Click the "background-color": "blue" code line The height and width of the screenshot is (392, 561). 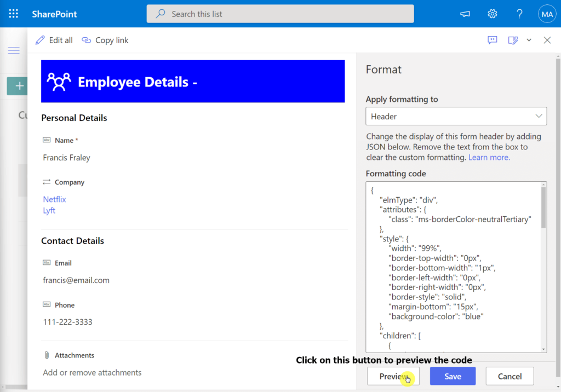[436, 316]
